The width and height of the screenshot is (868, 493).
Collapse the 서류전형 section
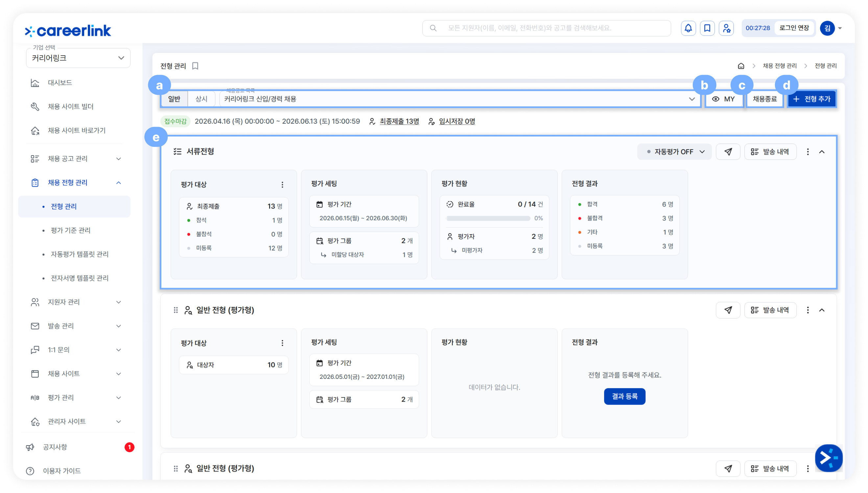pyautogui.click(x=821, y=152)
